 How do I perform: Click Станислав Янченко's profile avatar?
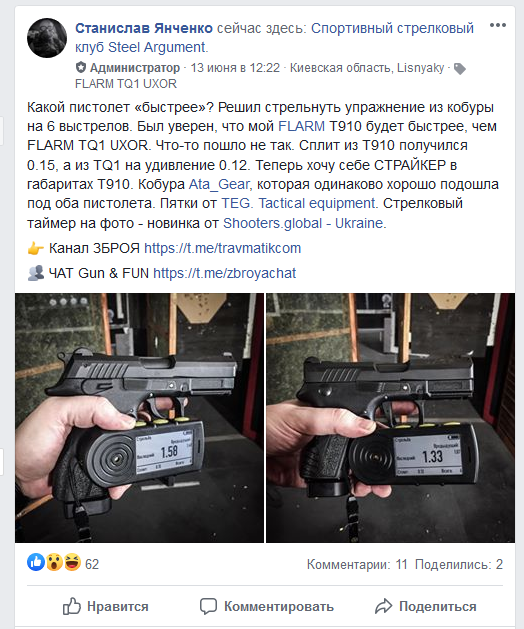click(47, 38)
